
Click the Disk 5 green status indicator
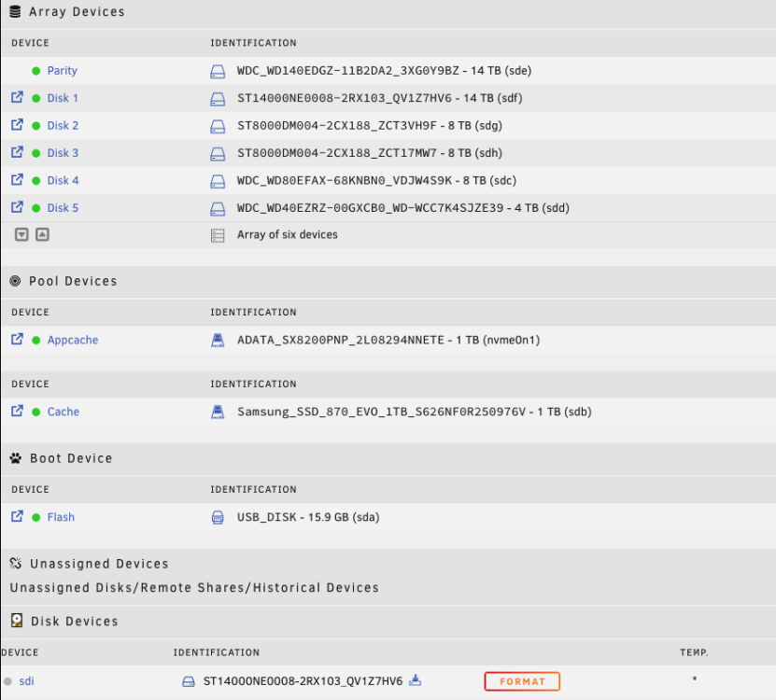coord(36,208)
